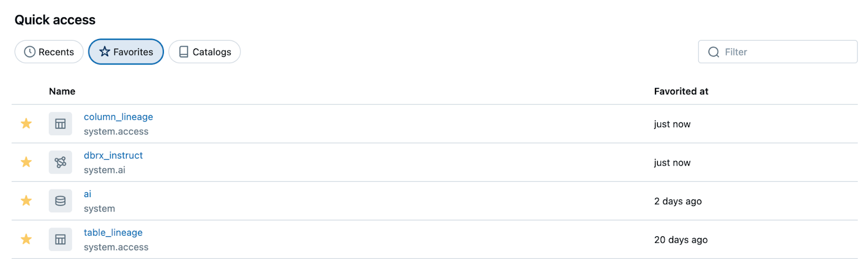The height and width of the screenshot is (259, 868).
Task: Open the ai schema link
Action: [x=87, y=194]
